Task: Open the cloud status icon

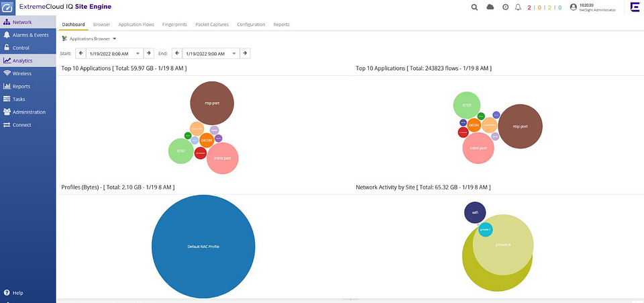Action: click(490, 7)
